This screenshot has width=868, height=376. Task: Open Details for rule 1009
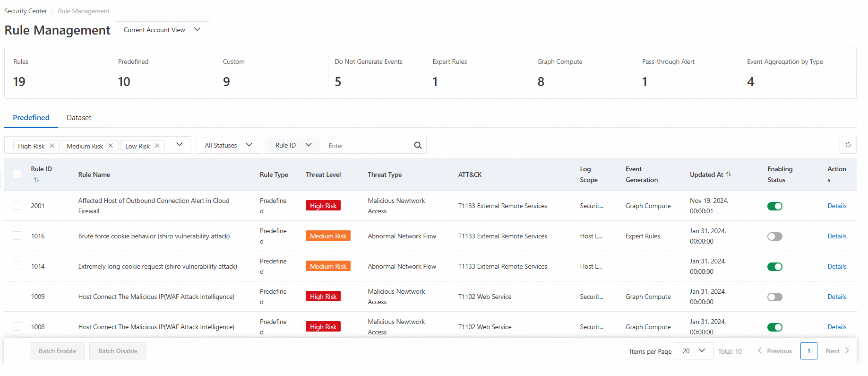(837, 297)
